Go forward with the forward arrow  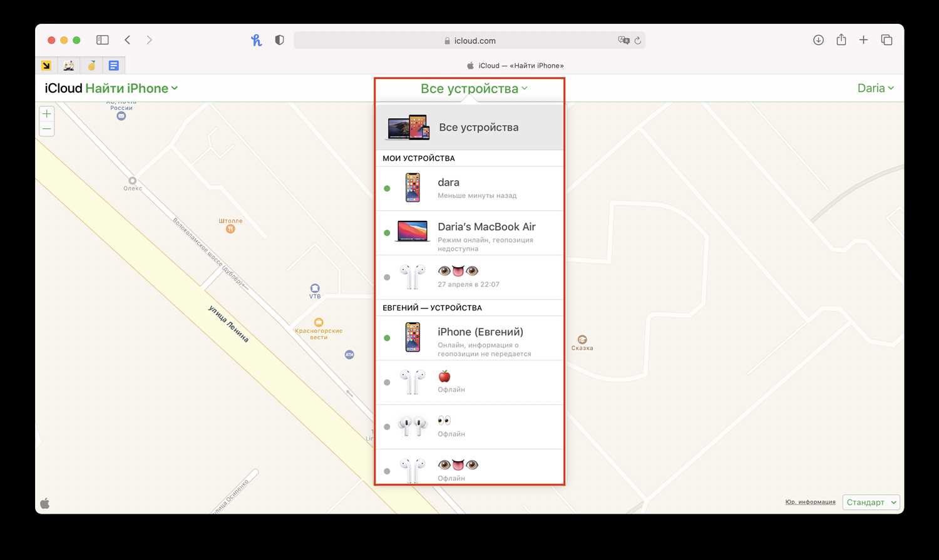pos(149,40)
